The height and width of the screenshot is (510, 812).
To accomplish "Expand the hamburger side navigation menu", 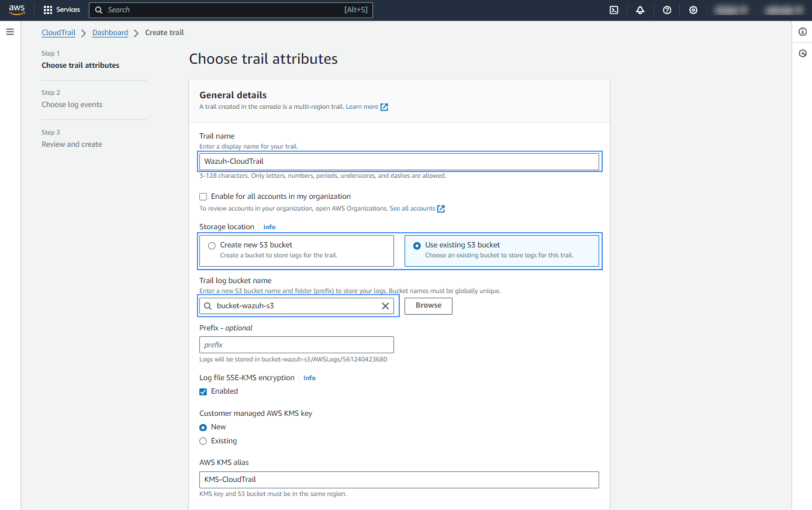I will click(x=10, y=32).
